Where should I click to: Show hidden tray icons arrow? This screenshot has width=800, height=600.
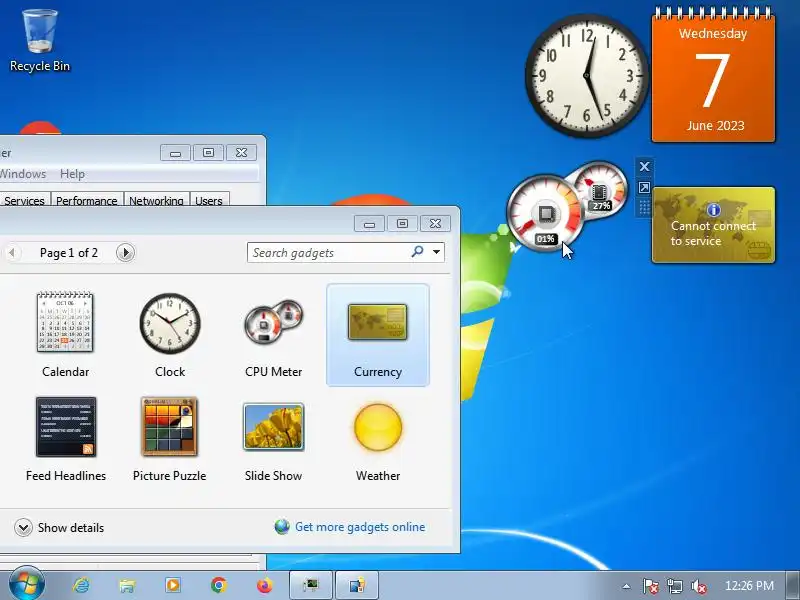[626, 586]
